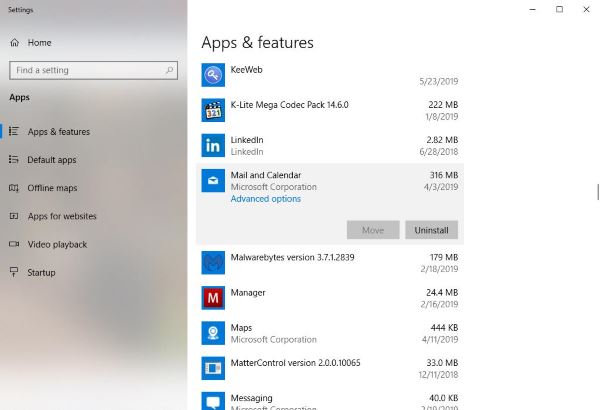The height and width of the screenshot is (410, 600).
Task: Click the Apps & features page heading
Action: (257, 42)
